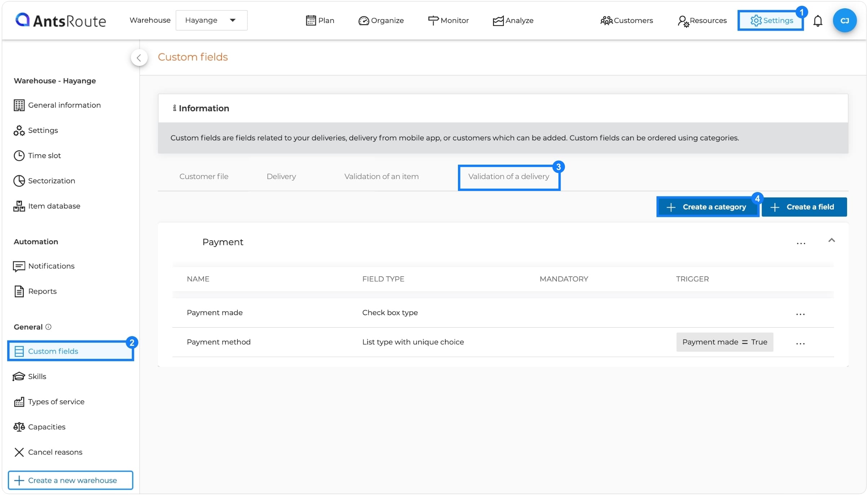Screen dimensions: 868x495
Task: Switch to the Customer file tab
Action: [204, 176]
